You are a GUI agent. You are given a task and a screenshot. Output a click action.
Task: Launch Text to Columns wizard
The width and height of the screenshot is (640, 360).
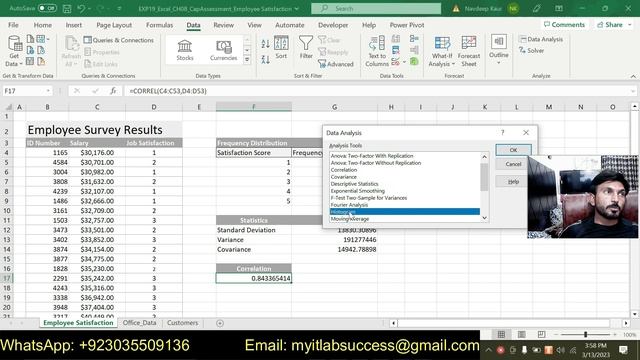(377, 51)
